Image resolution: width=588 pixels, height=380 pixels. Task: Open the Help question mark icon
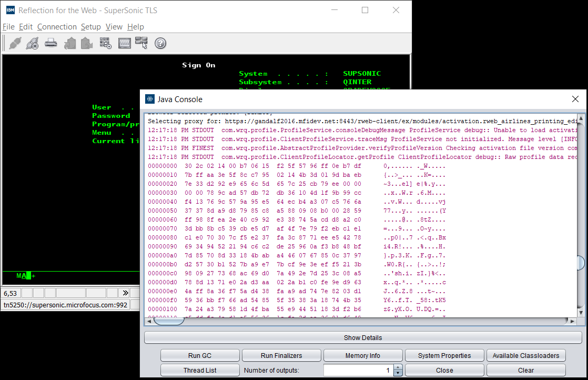point(160,43)
